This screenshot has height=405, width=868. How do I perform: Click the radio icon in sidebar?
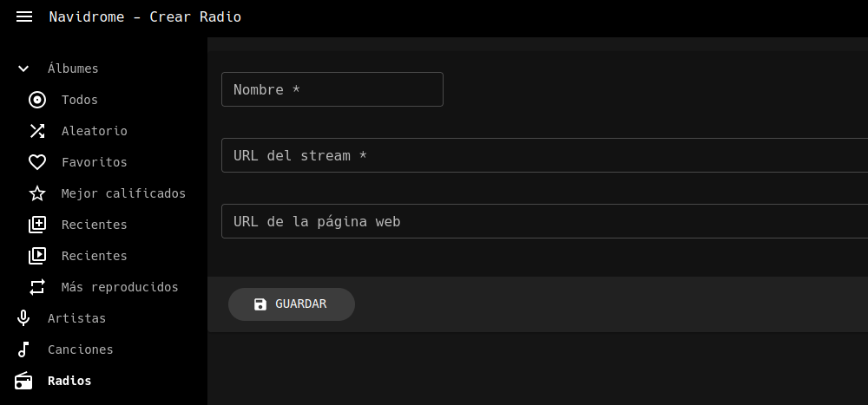[x=23, y=381]
